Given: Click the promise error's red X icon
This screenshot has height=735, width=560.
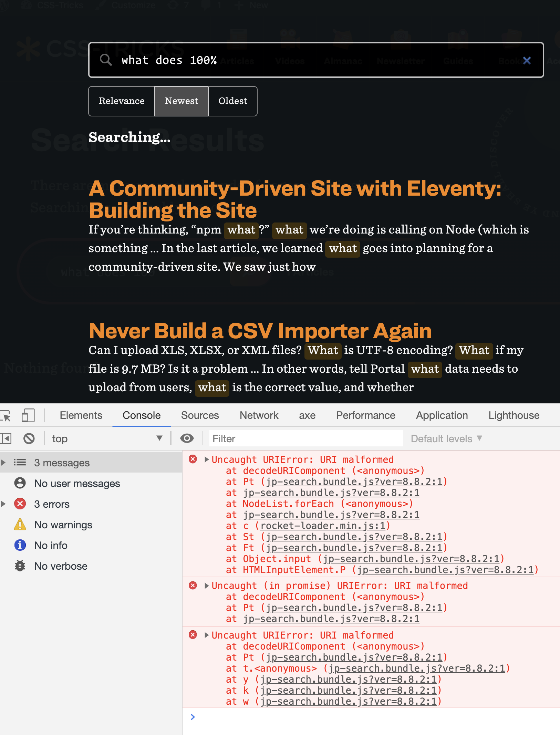Looking at the screenshot, I should (x=193, y=585).
